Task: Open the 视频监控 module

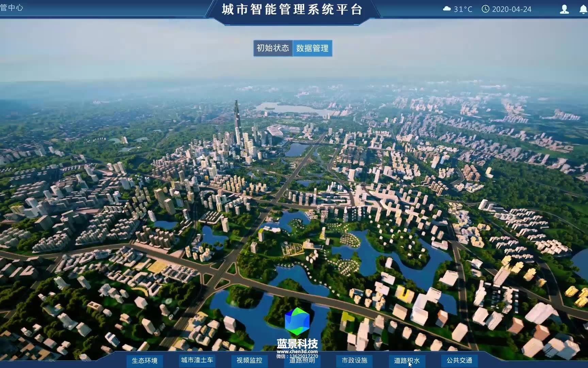Action: [249, 361]
